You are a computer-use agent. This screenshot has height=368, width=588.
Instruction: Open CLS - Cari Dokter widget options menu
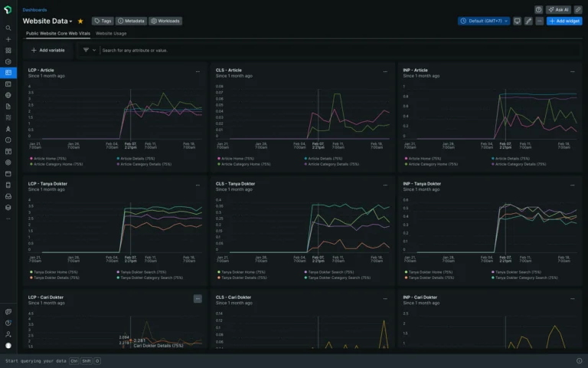385,298
